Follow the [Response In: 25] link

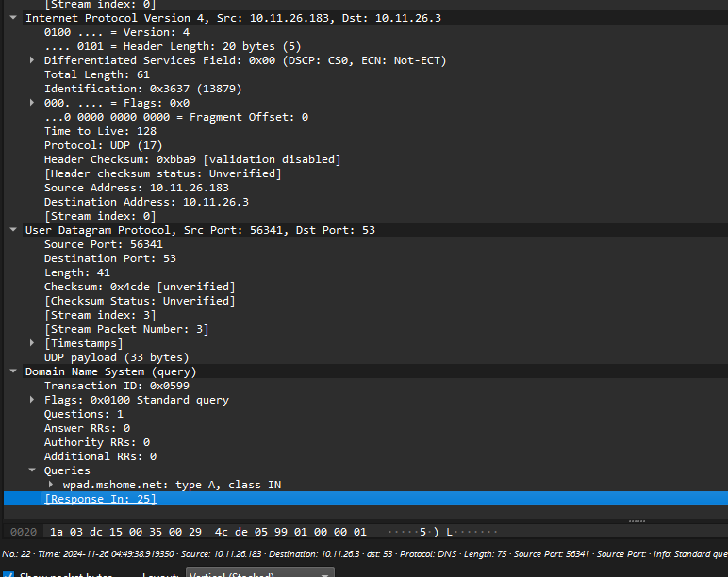click(x=100, y=499)
